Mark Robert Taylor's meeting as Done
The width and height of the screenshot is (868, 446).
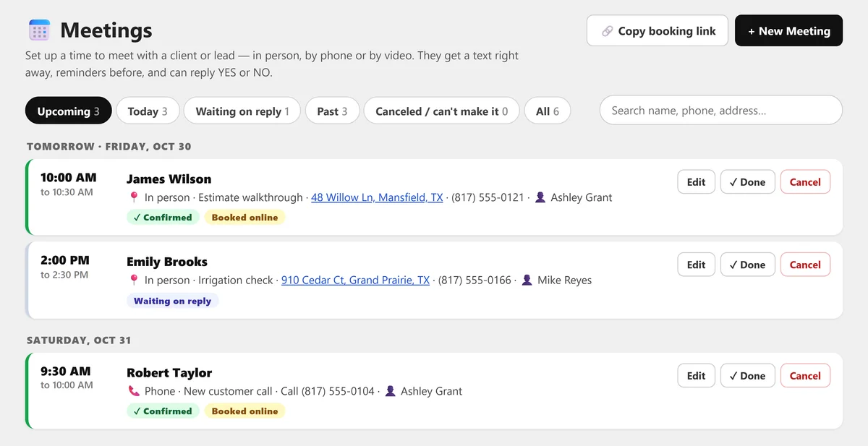748,376
